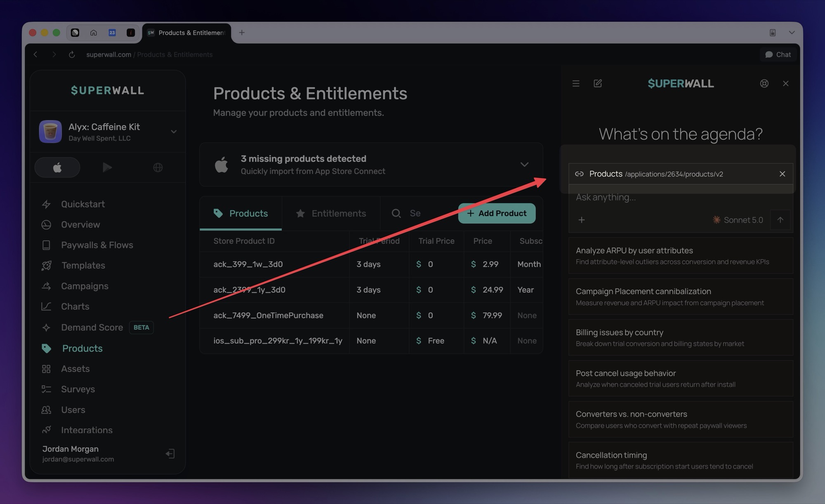Open Demand Score beta page
Screen dimensions: 825x504
[97, 327]
